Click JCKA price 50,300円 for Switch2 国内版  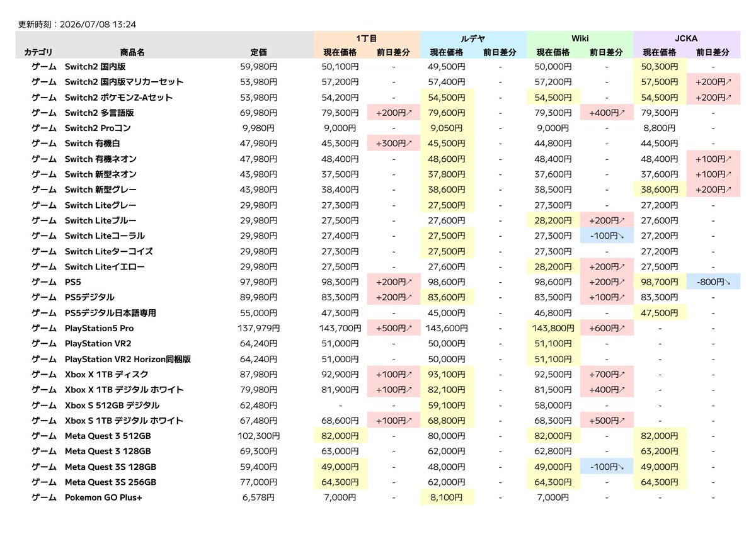click(660, 66)
